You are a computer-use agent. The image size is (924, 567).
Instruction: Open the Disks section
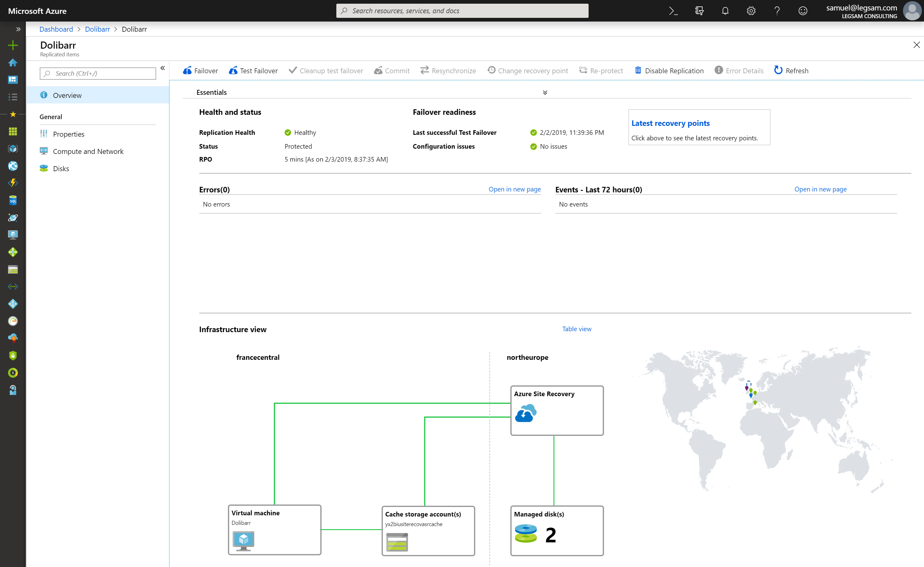pyautogui.click(x=61, y=168)
